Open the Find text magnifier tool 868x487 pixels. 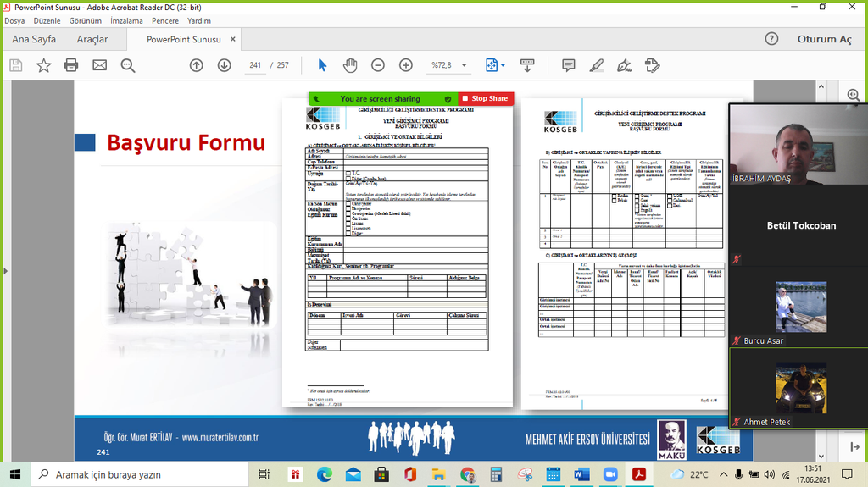pos(128,65)
